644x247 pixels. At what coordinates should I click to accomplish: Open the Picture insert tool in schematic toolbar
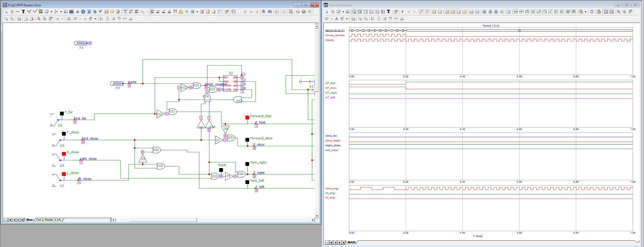tap(66, 12)
